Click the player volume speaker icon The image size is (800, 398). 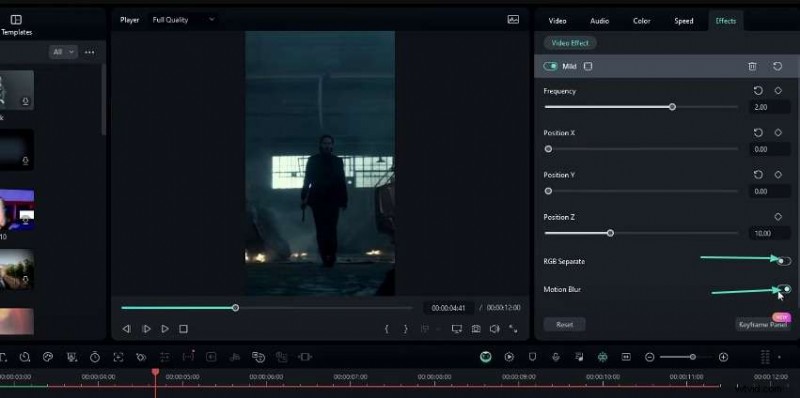point(494,329)
